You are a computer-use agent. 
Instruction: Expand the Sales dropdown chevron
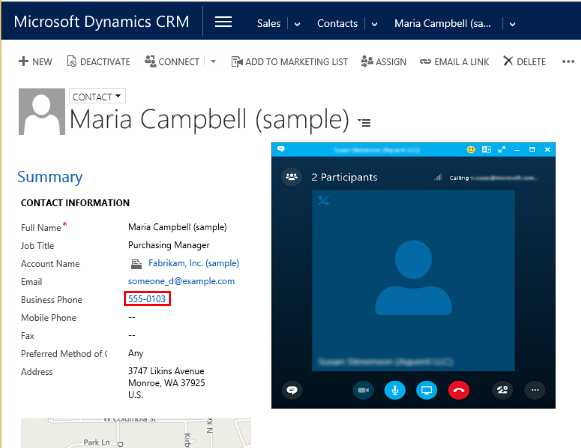pyautogui.click(x=297, y=24)
